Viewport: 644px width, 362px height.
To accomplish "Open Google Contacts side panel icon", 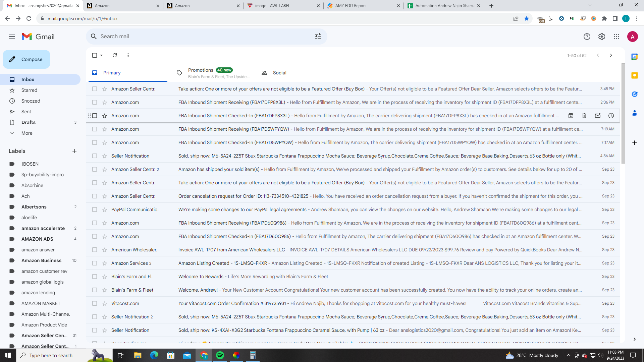I will (635, 113).
